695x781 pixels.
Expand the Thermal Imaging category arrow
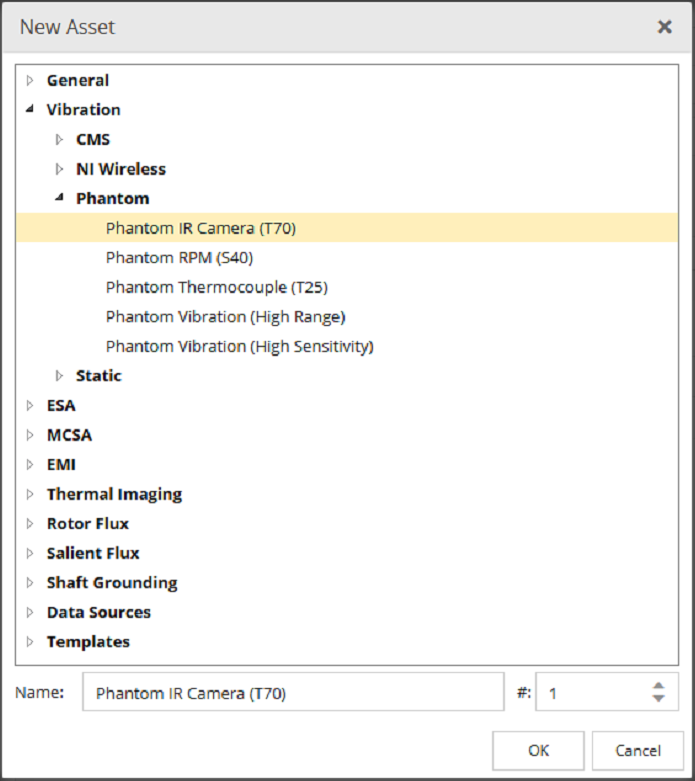pos(30,494)
